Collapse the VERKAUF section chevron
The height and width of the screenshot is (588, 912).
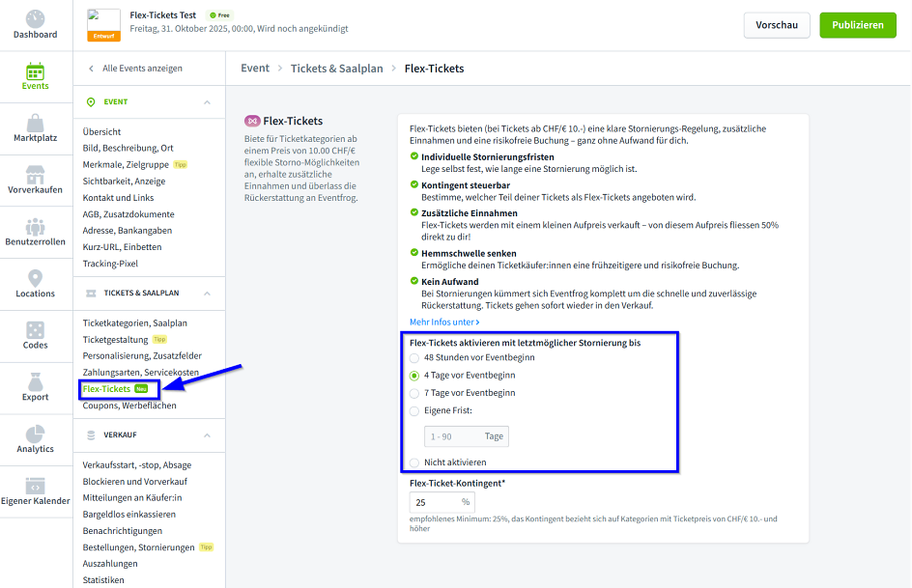tap(207, 435)
